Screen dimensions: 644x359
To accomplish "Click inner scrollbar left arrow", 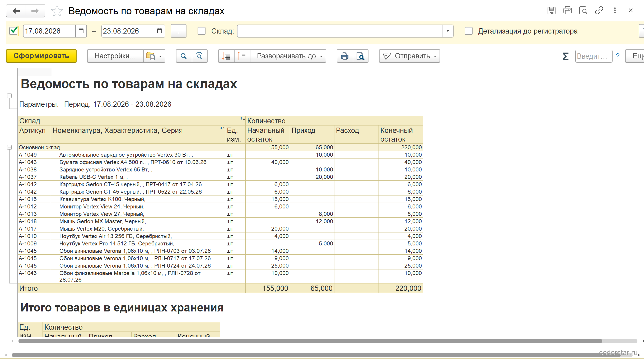I will (x=12, y=341).
